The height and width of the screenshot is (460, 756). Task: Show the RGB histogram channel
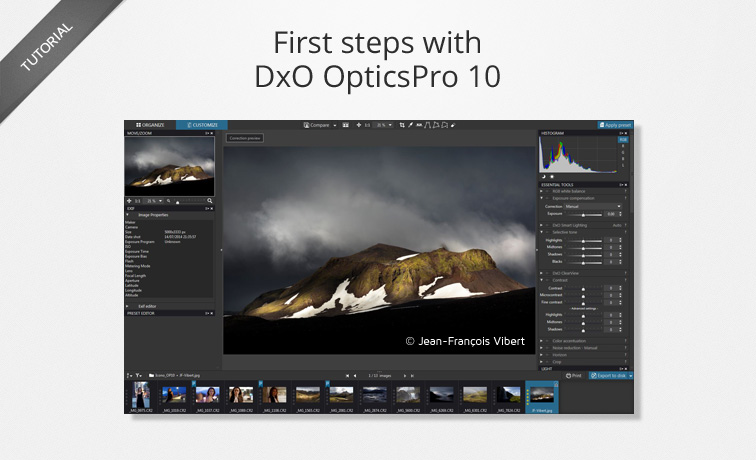(623, 140)
